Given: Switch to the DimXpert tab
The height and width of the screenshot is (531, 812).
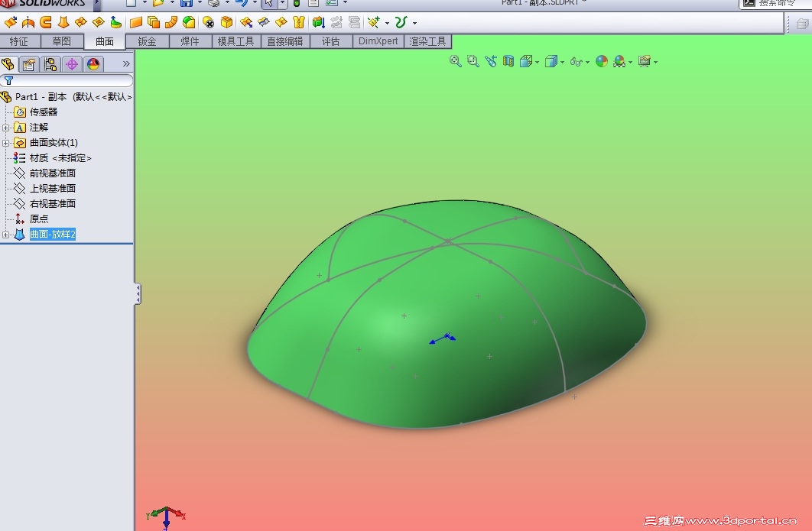Looking at the screenshot, I should [378, 41].
